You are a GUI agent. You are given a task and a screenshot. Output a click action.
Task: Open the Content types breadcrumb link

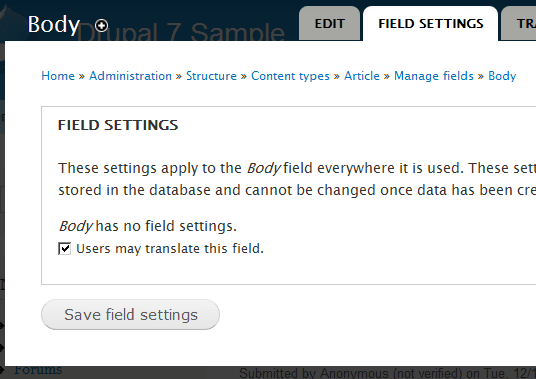[x=290, y=76]
